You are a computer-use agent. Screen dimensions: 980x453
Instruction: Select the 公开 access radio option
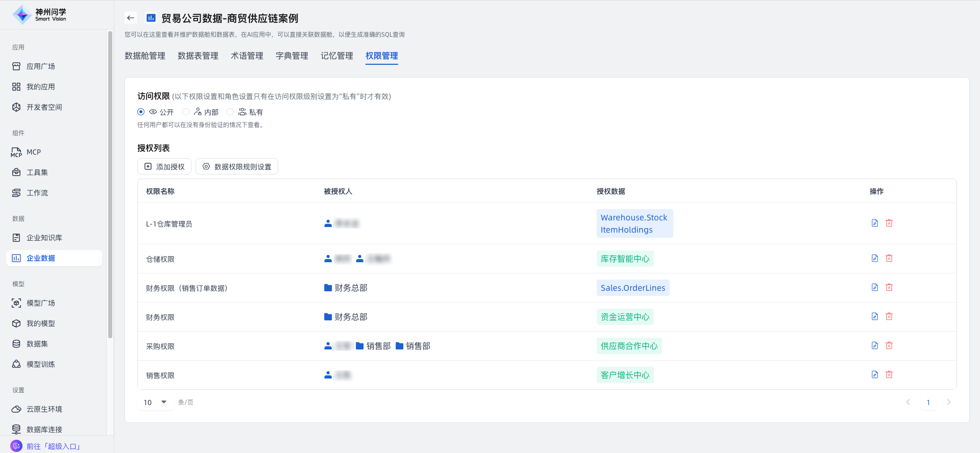tap(141, 112)
